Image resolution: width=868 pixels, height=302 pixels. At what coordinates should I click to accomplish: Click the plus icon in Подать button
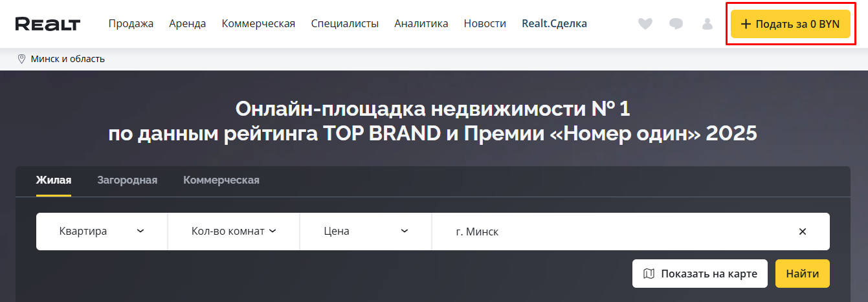coord(746,24)
